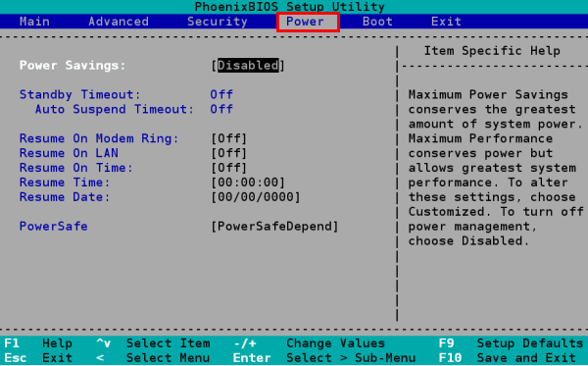Click the Esc Exit key hint
Image resolution: width=588 pixels, height=366 pixels.
(x=38, y=358)
